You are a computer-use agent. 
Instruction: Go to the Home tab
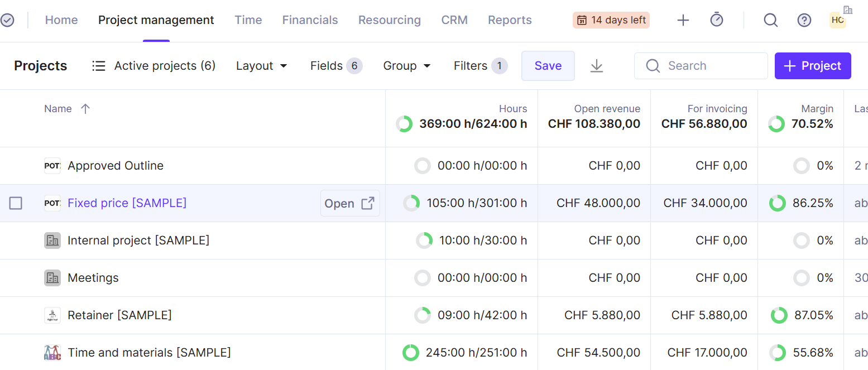[x=61, y=20]
